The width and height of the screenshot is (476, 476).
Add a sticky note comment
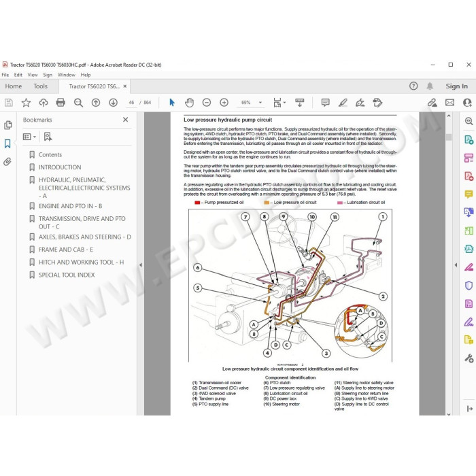326,103
